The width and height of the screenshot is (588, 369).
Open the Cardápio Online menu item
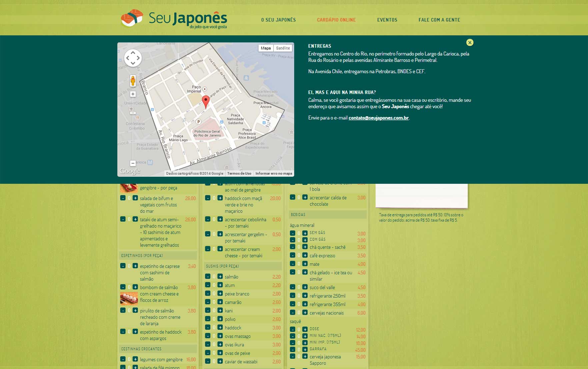point(336,20)
